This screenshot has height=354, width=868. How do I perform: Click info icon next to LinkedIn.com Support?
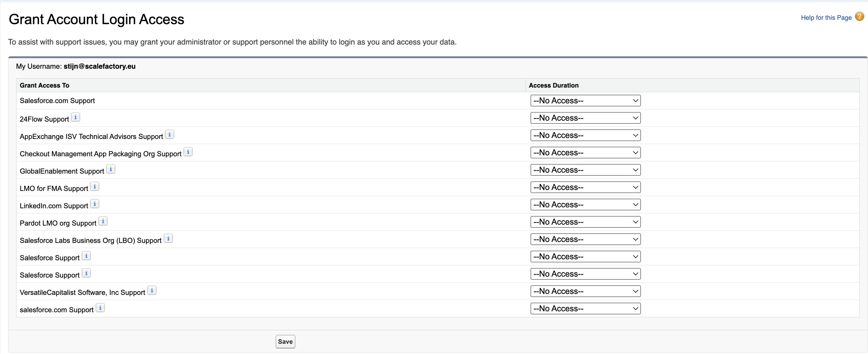tap(95, 204)
